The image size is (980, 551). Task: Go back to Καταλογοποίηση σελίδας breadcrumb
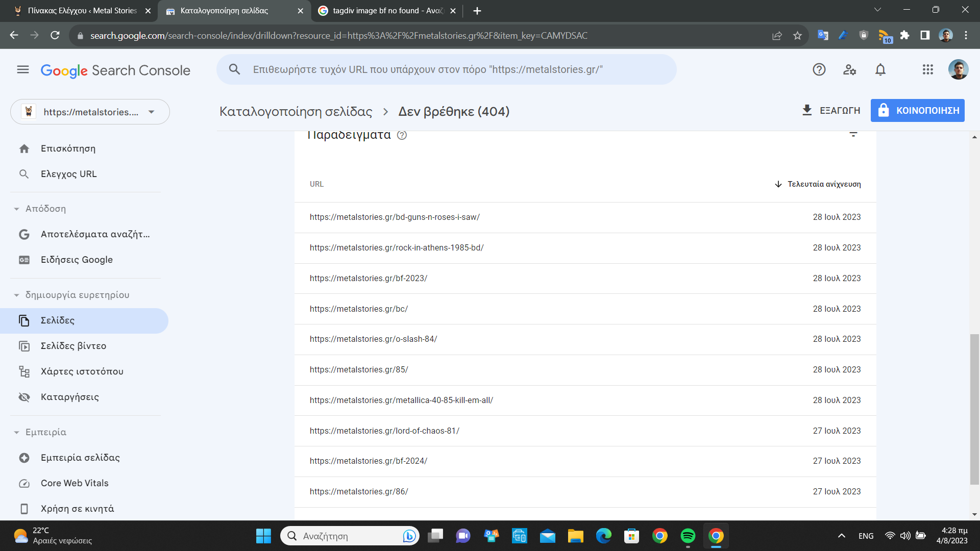pos(296,112)
